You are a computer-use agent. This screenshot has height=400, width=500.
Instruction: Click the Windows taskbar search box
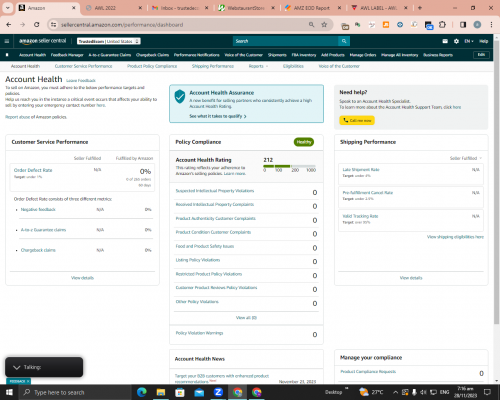[x=76, y=392]
